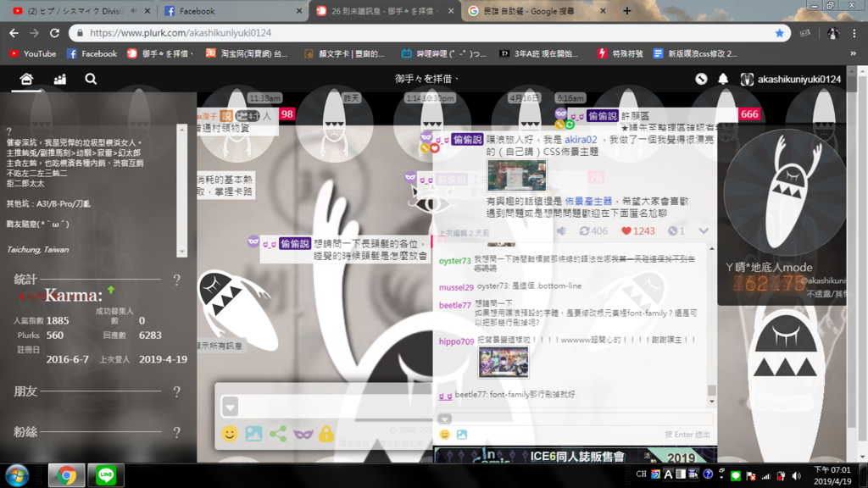Viewport: 868px width, 488px height.
Task: View hippo709's attached image thumbnail
Action: [x=504, y=363]
